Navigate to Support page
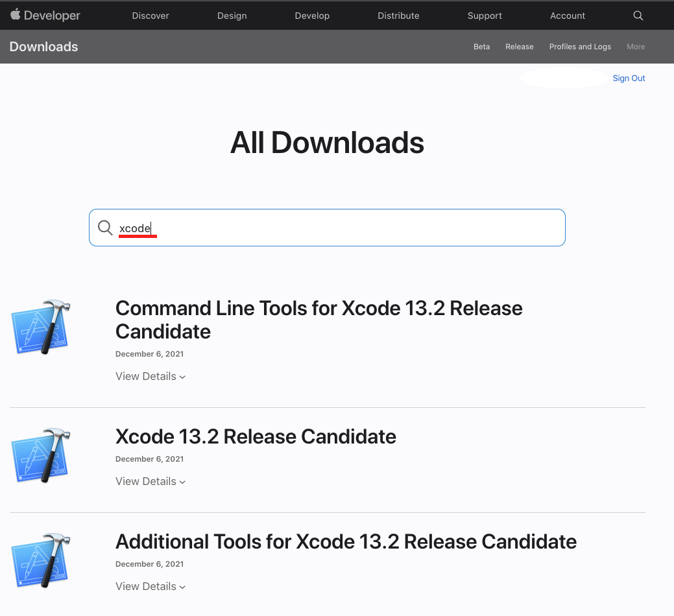The height and width of the screenshot is (616, 674). tap(484, 16)
